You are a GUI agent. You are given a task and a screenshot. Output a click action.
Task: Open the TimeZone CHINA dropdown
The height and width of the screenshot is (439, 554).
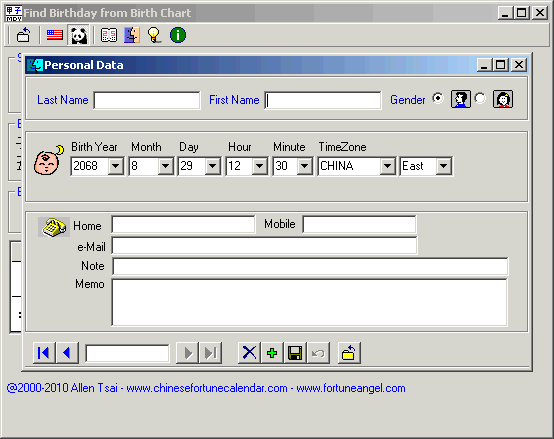click(x=387, y=166)
